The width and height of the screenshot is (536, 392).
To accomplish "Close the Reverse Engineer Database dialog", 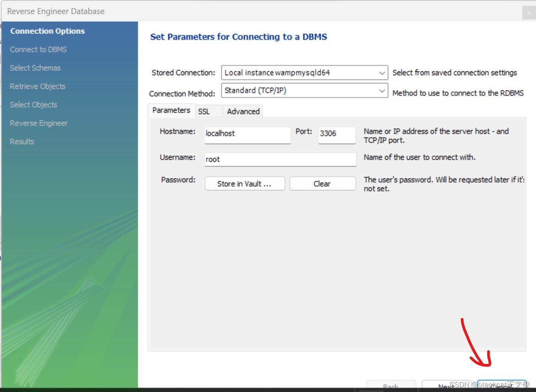I will pos(529,12).
